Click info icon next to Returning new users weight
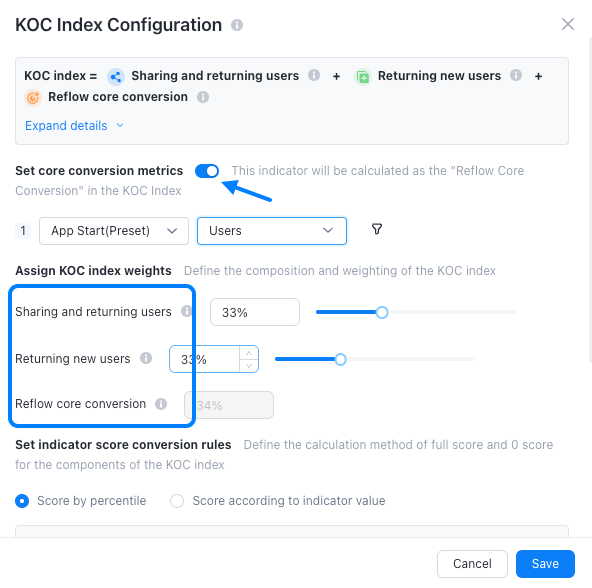The width and height of the screenshot is (592, 588). click(146, 358)
